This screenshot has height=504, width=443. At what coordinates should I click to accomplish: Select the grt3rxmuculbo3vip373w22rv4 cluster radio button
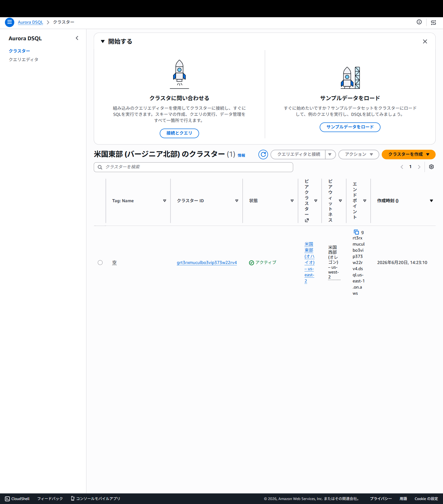coord(100,262)
